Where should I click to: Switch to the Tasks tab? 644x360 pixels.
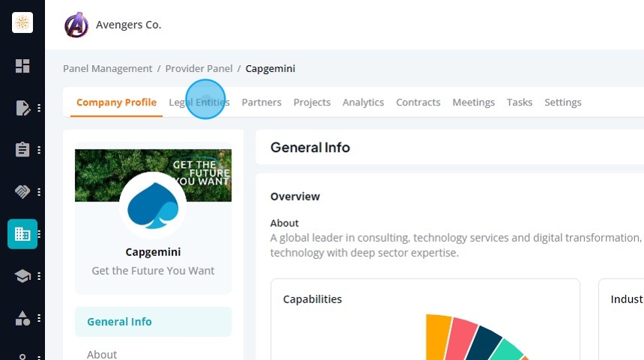tap(519, 103)
